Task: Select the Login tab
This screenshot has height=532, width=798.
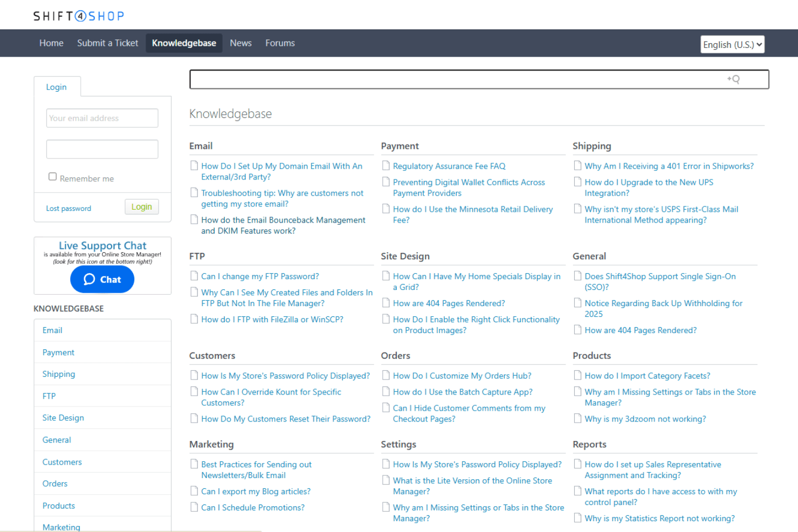Action: point(57,87)
